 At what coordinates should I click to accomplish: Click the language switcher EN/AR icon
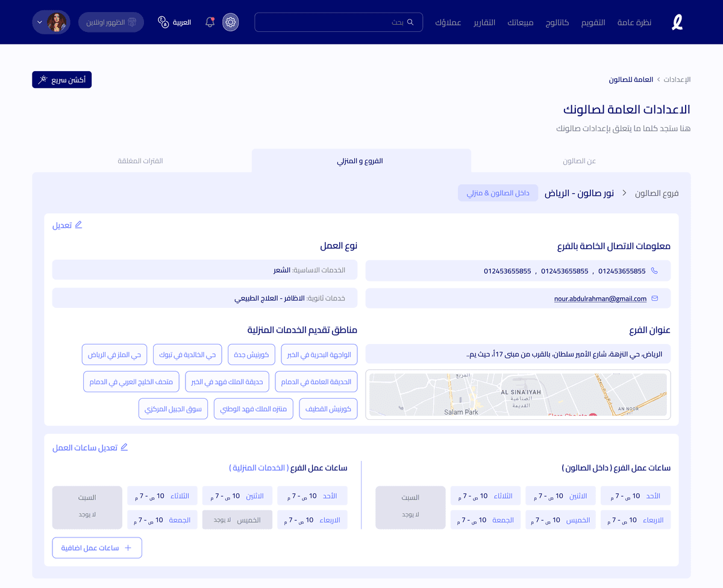(x=163, y=22)
